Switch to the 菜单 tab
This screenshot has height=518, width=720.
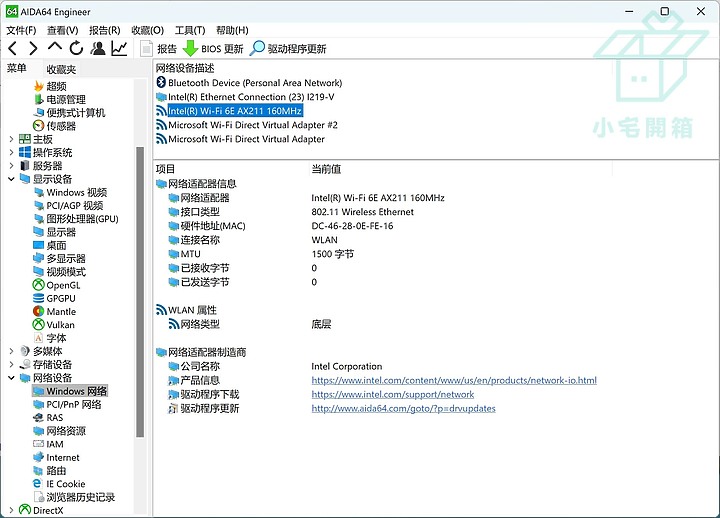(17, 68)
